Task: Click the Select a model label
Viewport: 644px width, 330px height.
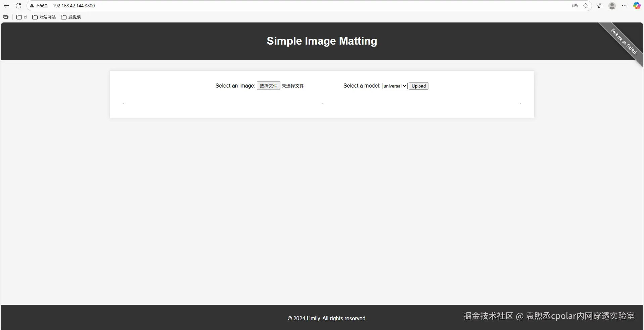Action: [362, 86]
